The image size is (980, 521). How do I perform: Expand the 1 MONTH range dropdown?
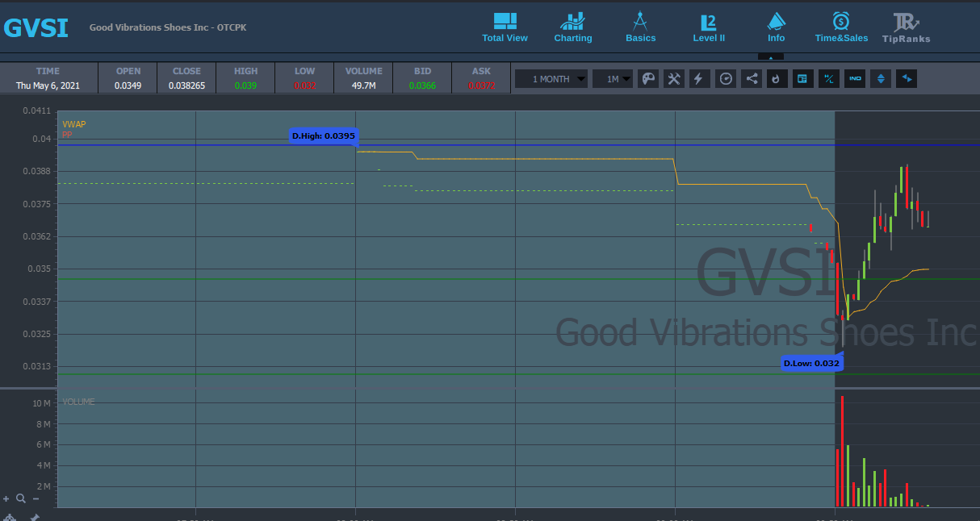coord(551,79)
